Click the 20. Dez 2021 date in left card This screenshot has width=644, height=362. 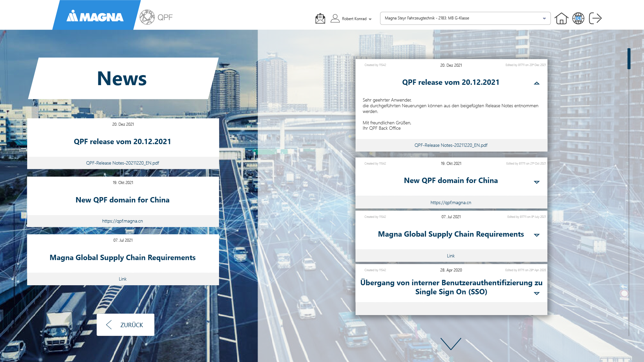(123, 124)
